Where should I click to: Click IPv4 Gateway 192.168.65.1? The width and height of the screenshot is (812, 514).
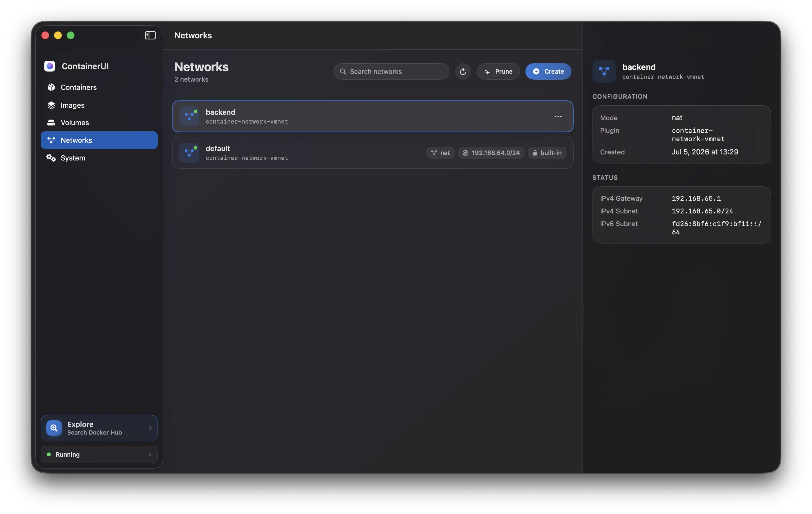(696, 198)
